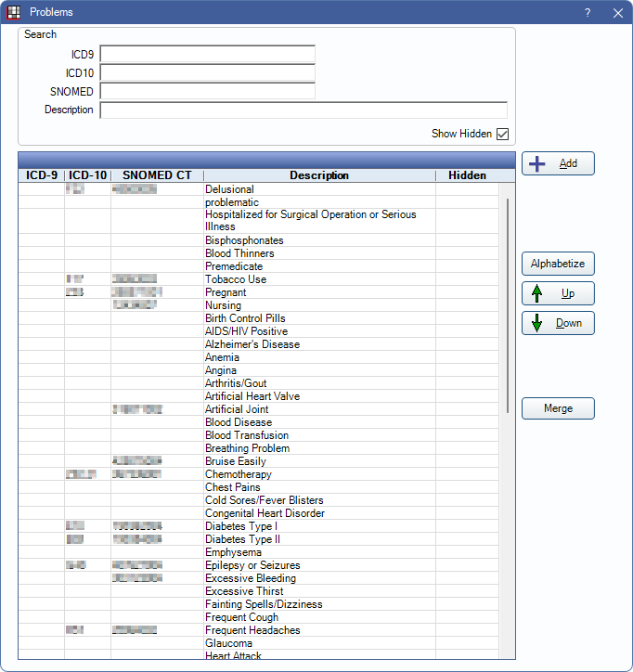Click into the ICD9 search field
633x672 pixels.
pyautogui.click(x=207, y=54)
